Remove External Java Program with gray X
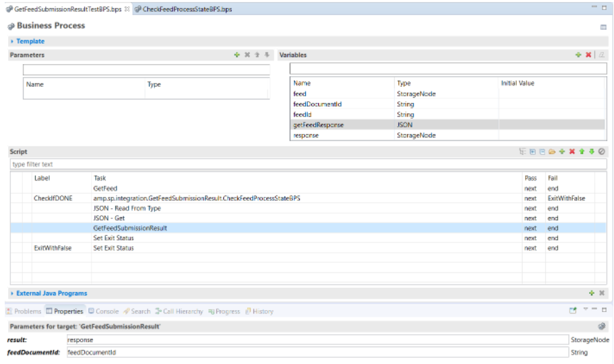Image resolution: width=614 pixels, height=364 pixels. click(x=602, y=293)
